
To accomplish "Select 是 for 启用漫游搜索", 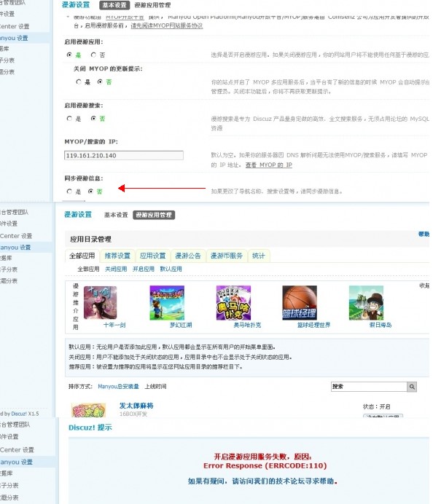I will [x=69, y=119].
